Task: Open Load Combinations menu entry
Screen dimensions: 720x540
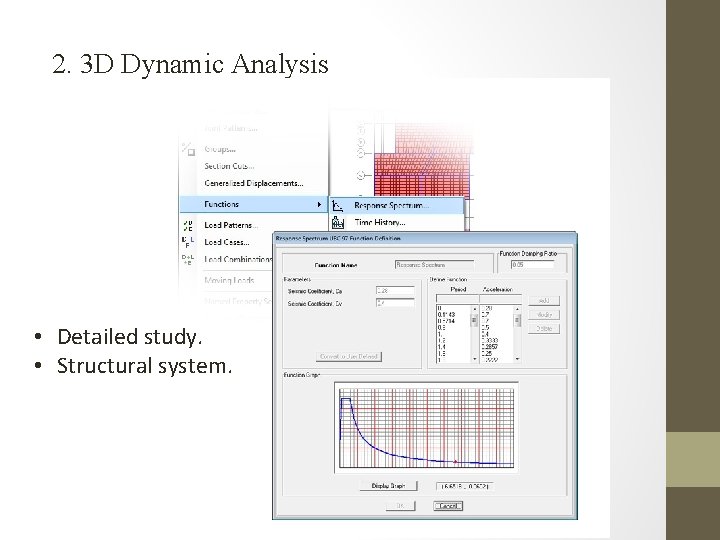Action: click(238, 259)
